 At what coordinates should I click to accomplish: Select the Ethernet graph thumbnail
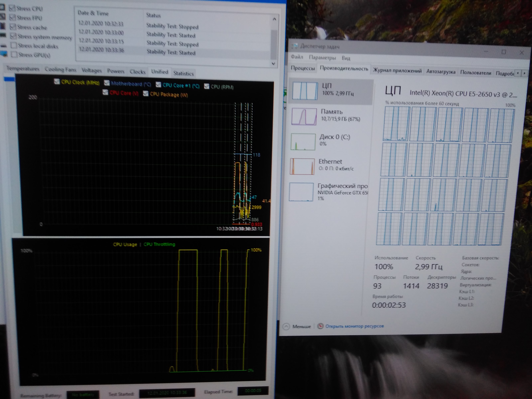click(302, 166)
